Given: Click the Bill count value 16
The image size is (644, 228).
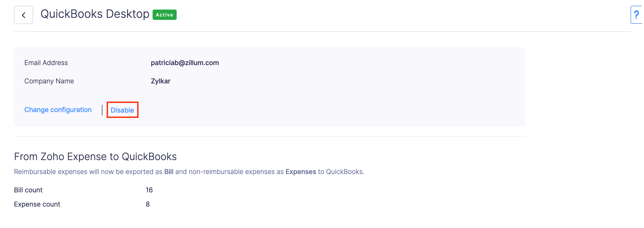Looking at the screenshot, I should click(x=149, y=190).
